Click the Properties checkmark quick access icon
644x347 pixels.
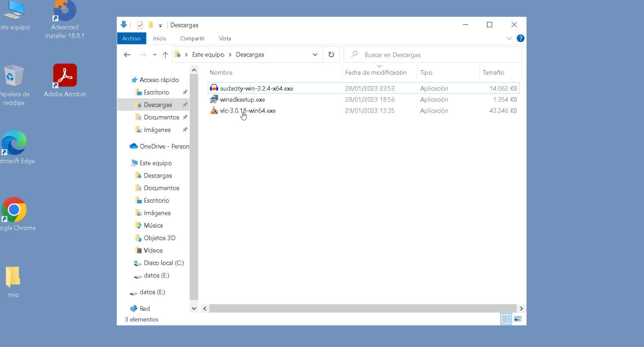click(140, 25)
